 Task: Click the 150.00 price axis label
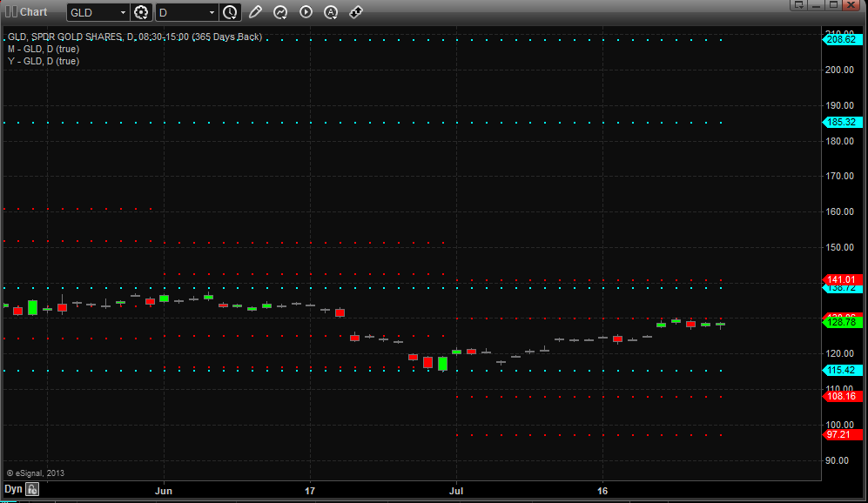(x=839, y=247)
